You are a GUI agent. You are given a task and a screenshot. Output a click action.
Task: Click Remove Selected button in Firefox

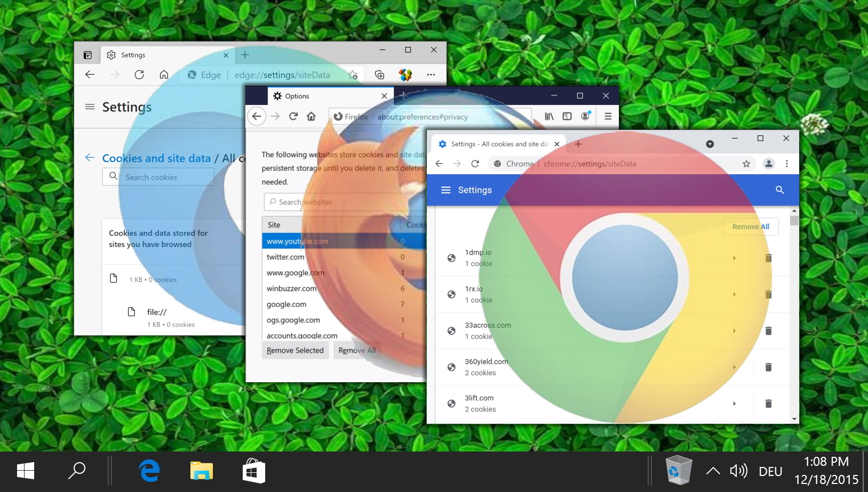pyautogui.click(x=295, y=350)
